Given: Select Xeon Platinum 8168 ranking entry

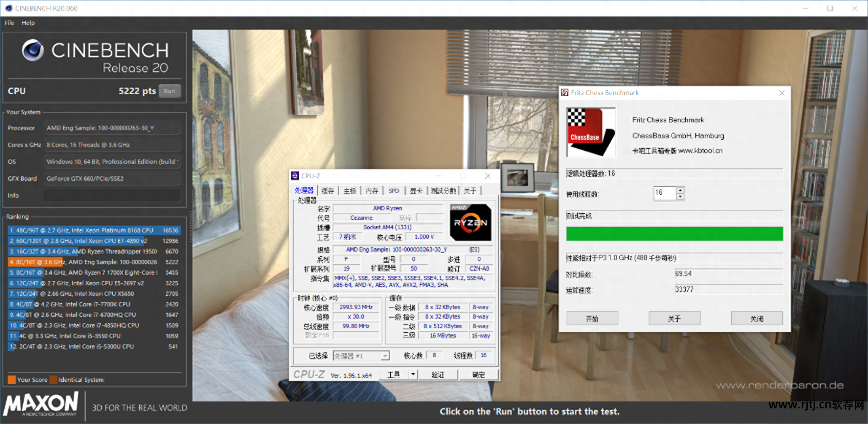Looking at the screenshot, I should click(94, 230).
